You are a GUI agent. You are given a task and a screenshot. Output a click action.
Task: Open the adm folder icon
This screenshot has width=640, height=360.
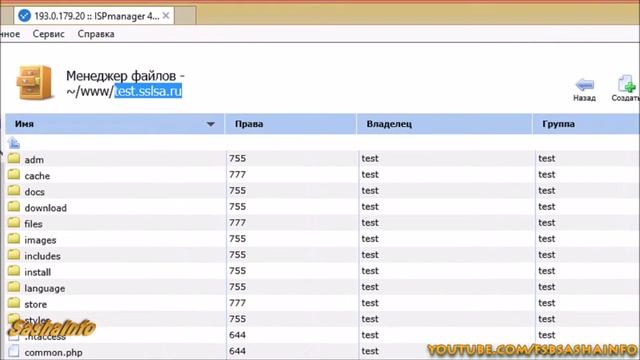tap(14, 158)
